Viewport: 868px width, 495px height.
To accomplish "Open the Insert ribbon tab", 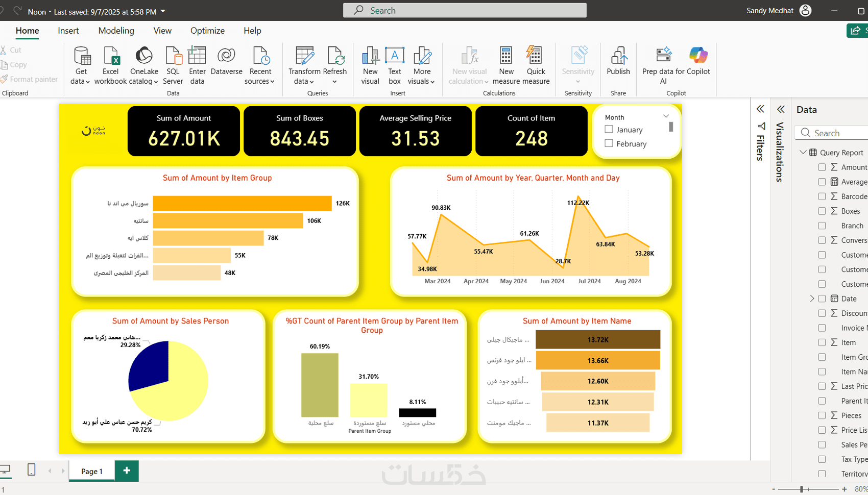I will [68, 31].
